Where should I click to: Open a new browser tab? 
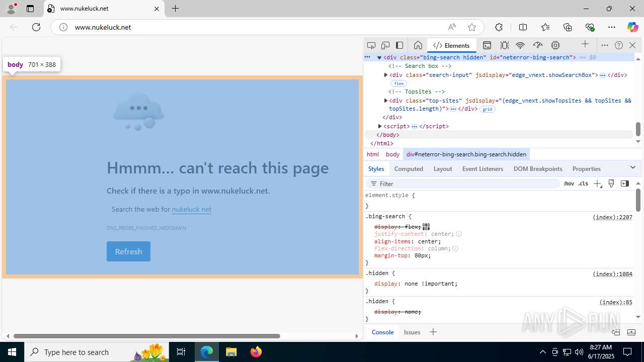point(175,9)
